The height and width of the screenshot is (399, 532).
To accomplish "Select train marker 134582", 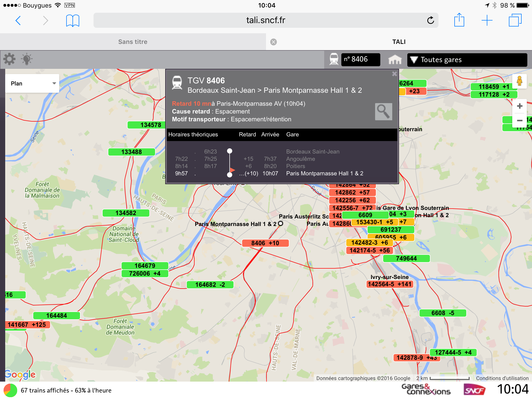I will 126,213.
